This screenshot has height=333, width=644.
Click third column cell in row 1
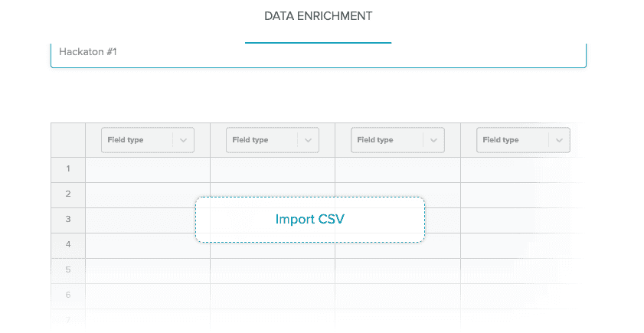pyautogui.click(x=397, y=169)
